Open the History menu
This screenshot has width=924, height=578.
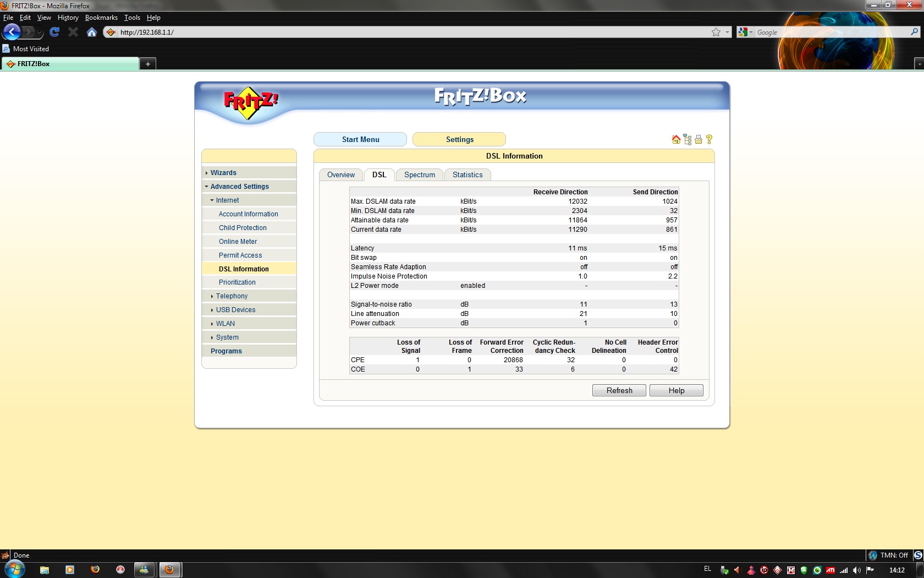[x=68, y=18]
